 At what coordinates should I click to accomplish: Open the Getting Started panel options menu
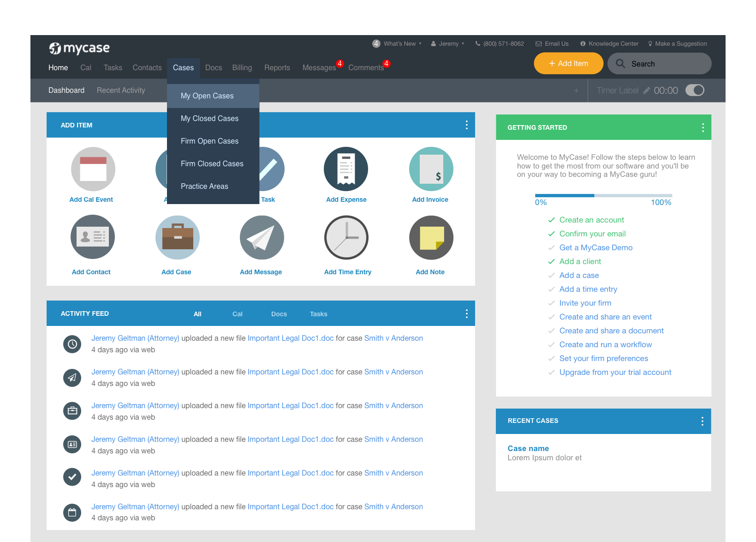coord(703,128)
